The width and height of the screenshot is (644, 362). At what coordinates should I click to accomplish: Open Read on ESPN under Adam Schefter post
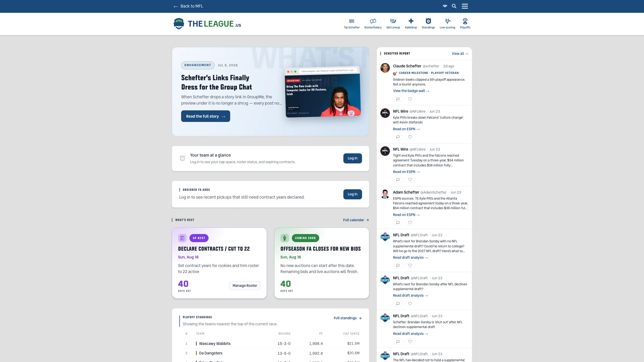click(x=406, y=215)
